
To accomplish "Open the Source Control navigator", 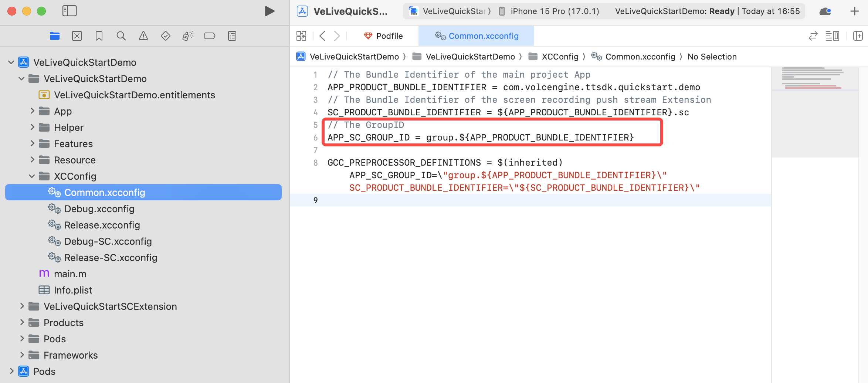I will [x=77, y=36].
